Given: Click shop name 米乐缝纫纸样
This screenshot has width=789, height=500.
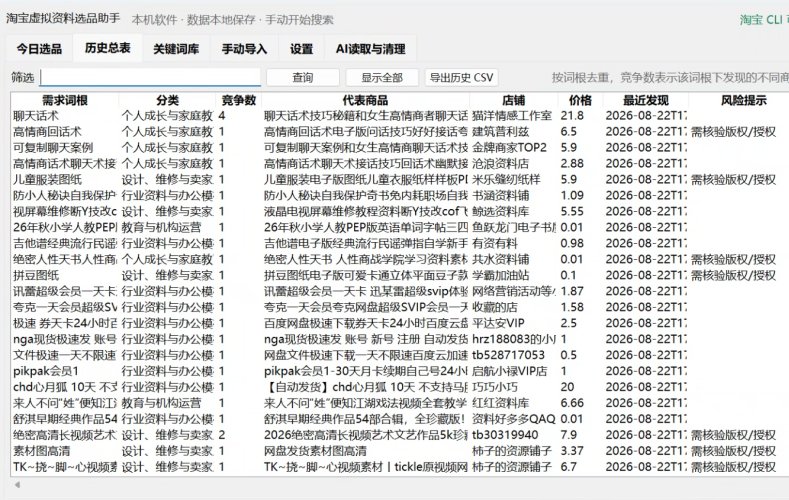Looking at the screenshot, I should tap(506, 180).
